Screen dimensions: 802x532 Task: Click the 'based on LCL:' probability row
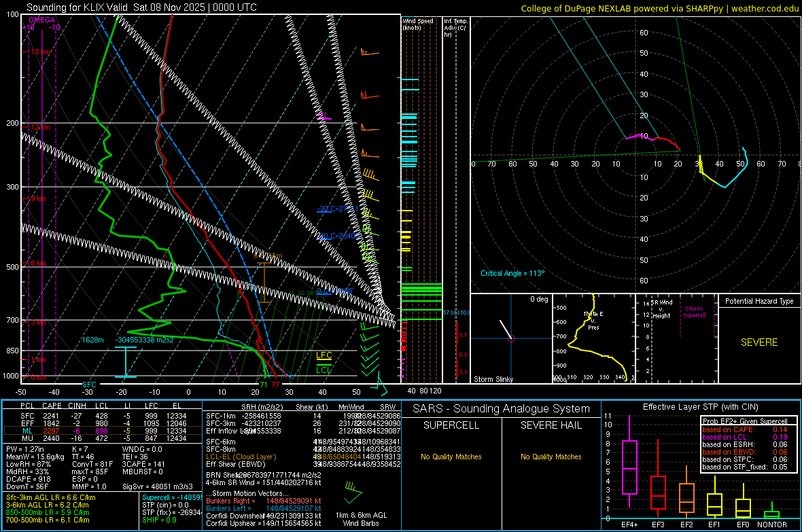[745, 437]
